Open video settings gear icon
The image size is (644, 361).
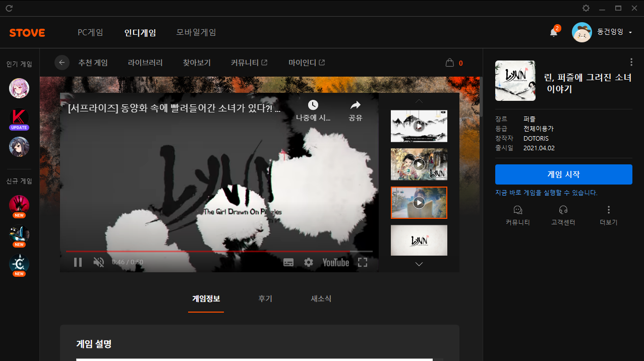click(x=308, y=262)
